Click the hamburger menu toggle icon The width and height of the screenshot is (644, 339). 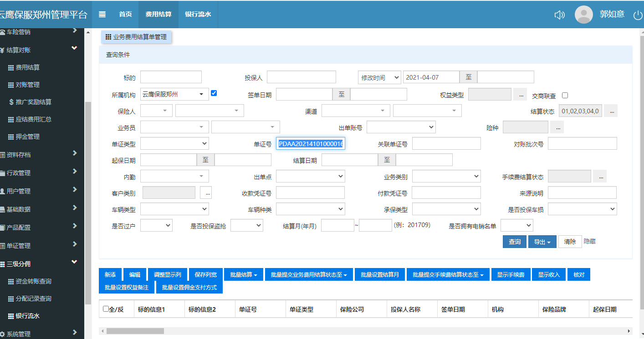click(x=102, y=14)
